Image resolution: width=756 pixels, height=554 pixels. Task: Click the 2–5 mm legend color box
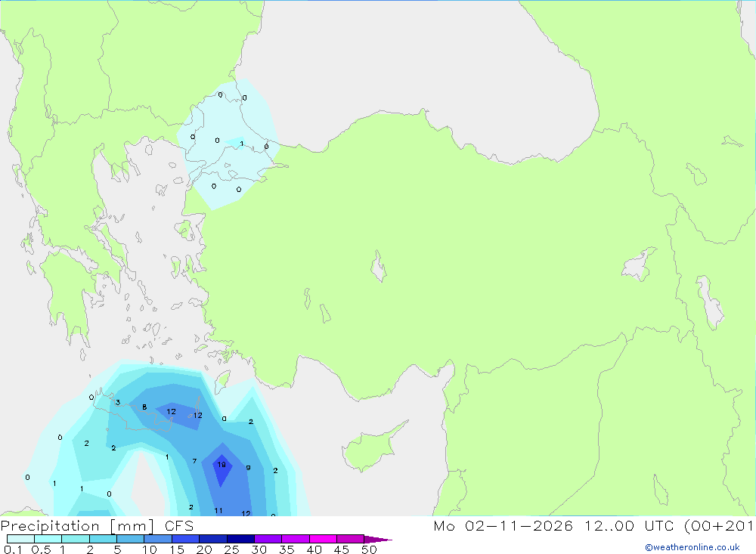click(x=103, y=539)
